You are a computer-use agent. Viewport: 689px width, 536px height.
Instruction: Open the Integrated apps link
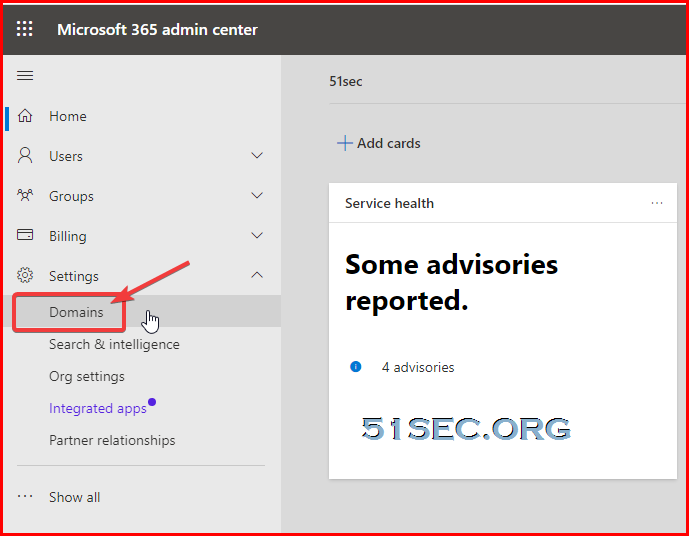(x=98, y=408)
